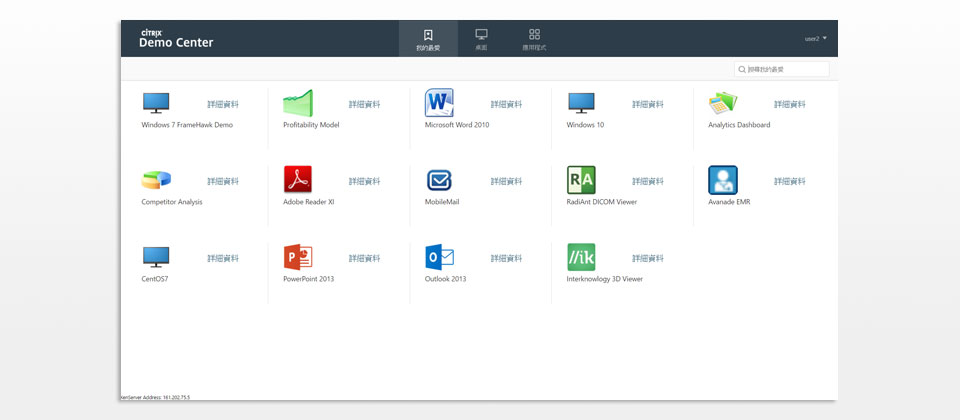Launch the Avanade EMR icon

[x=723, y=179]
